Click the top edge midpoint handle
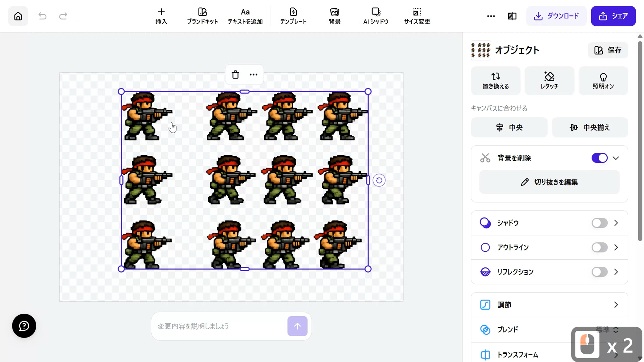 click(x=245, y=92)
